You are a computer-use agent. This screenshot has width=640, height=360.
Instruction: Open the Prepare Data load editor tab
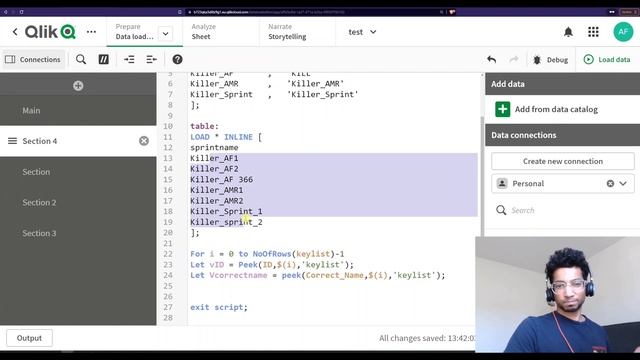tap(134, 32)
